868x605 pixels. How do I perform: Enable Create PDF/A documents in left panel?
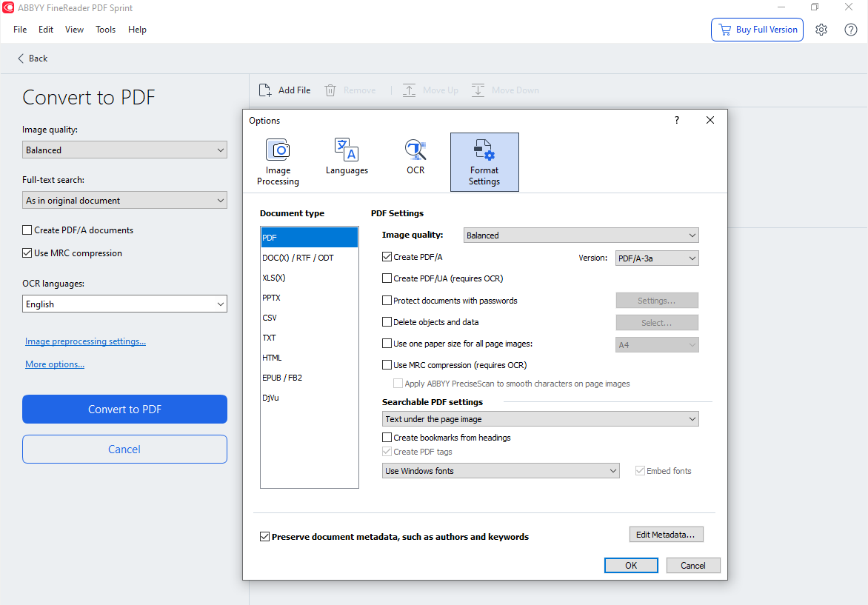pos(27,230)
